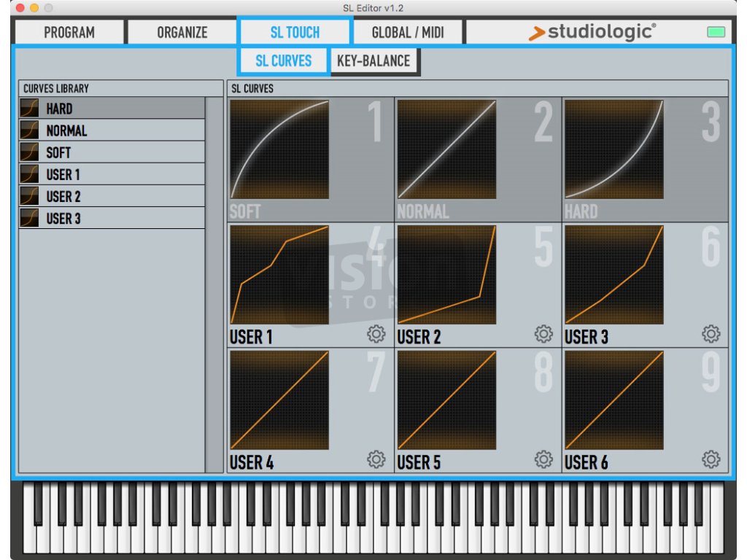747x560 pixels.
Task: Click the HARD curve icon in library
Action: point(29,108)
